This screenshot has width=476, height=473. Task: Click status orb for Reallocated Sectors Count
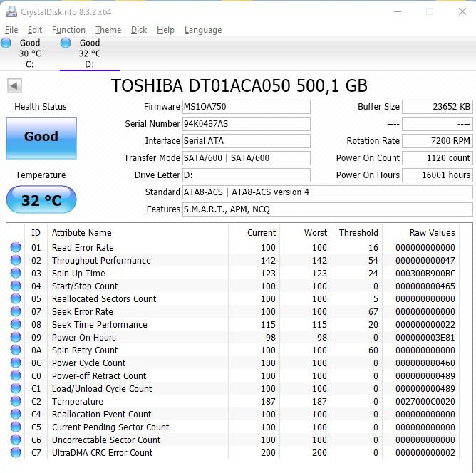point(16,299)
